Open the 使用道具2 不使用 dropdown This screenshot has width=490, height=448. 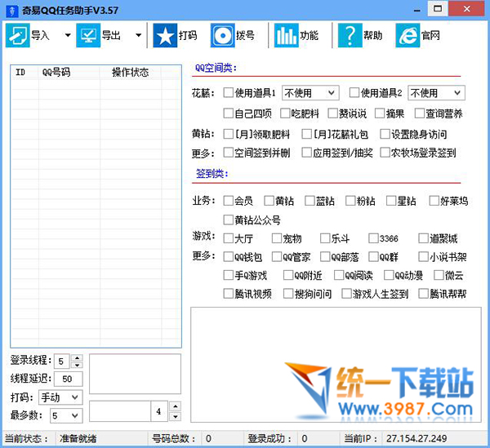click(x=436, y=93)
